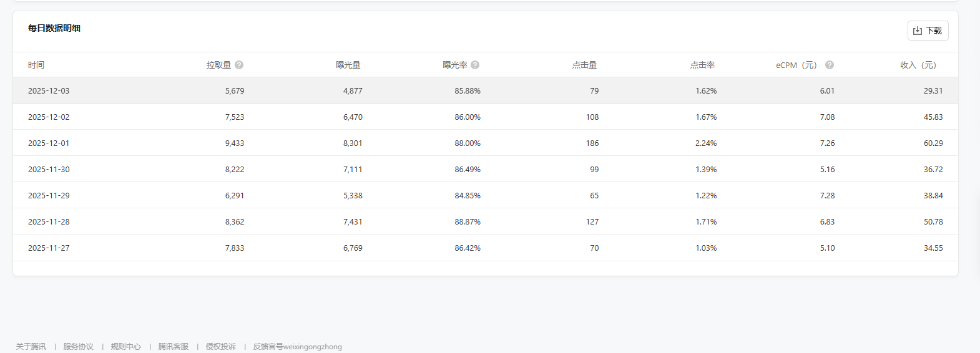Click the 点击率 column header
Image resolution: width=980 pixels, height=353 pixels.
coord(702,65)
